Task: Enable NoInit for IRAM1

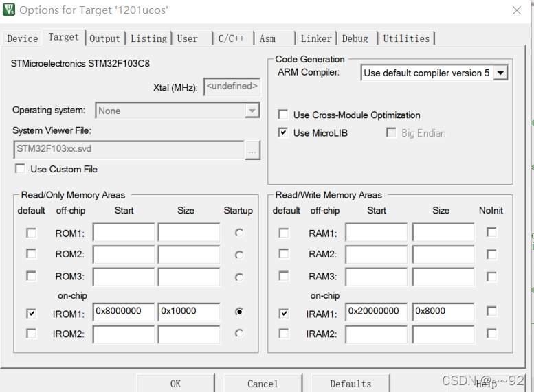Action: coord(491,312)
